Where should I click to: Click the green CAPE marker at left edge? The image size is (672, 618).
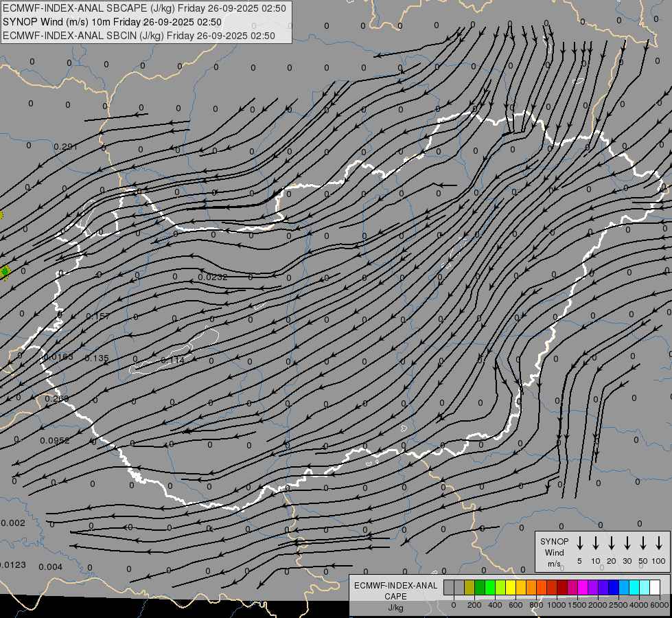5,272
